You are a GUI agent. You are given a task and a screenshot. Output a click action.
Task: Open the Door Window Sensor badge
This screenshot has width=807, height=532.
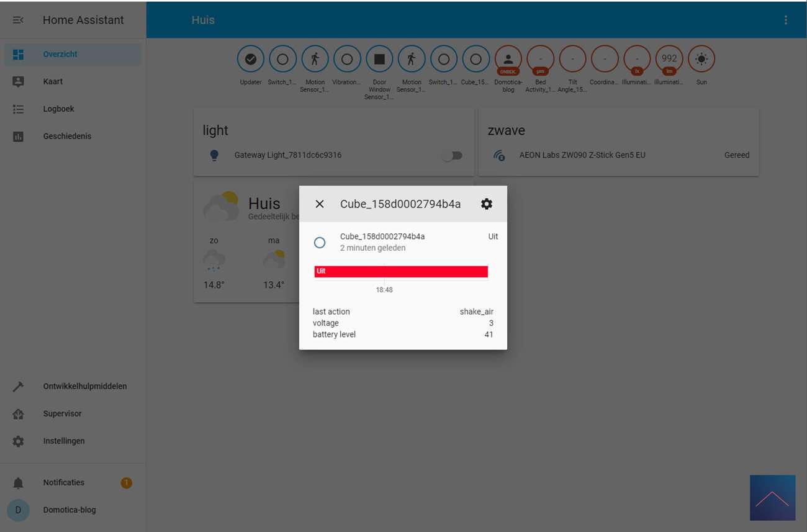click(x=379, y=60)
